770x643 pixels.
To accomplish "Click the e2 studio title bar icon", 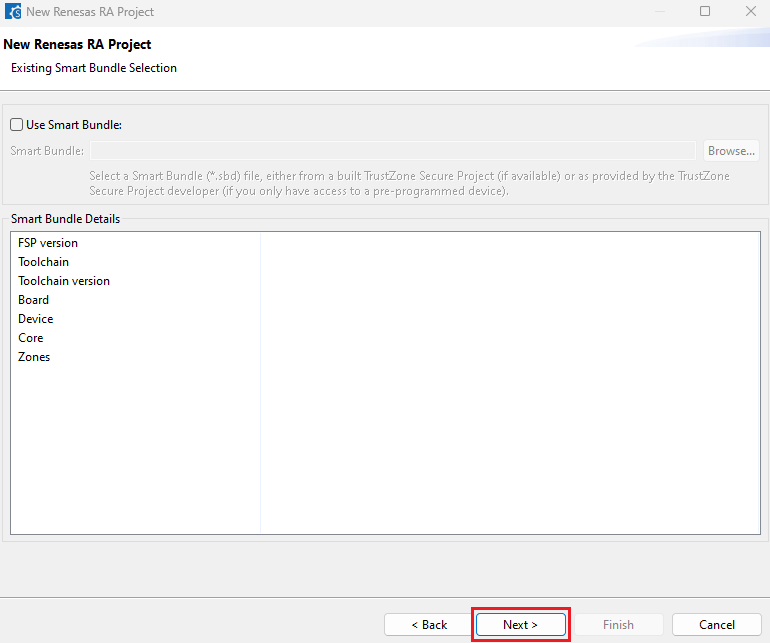I will pos(13,11).
